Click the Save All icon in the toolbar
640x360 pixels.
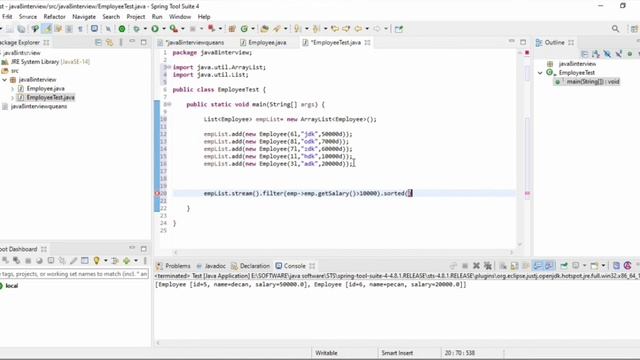(21, 29)
